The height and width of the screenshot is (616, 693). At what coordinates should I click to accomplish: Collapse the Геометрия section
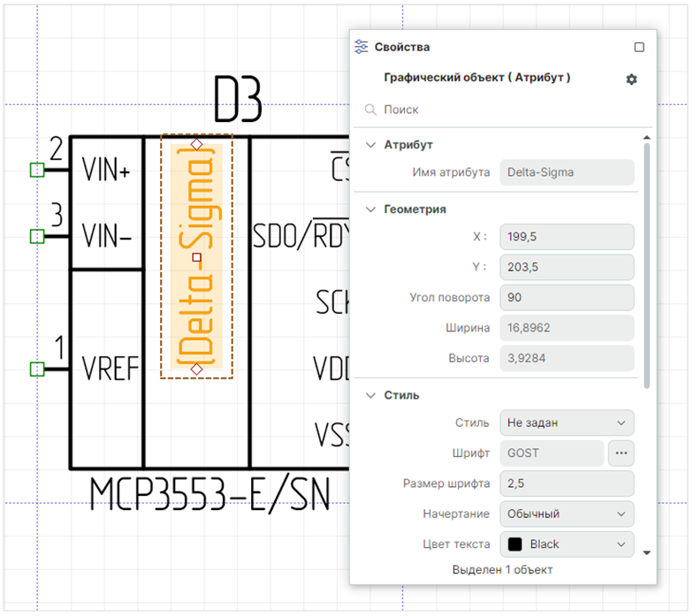coord(370,209)
